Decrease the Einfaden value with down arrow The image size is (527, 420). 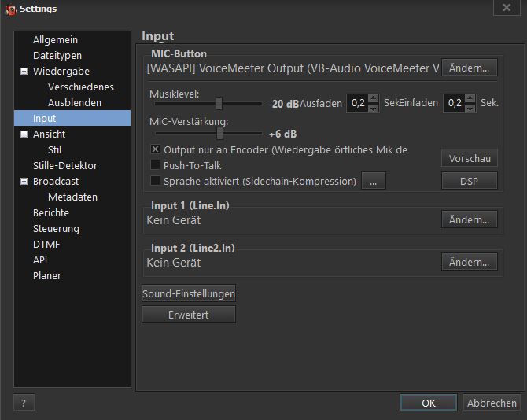[x=470, y=108]
